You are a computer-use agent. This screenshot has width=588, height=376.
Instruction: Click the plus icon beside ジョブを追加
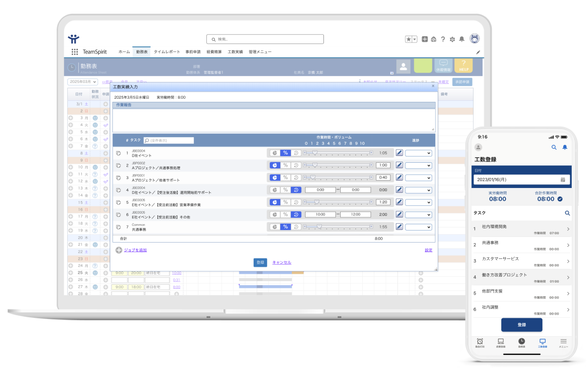coord(119,250)
